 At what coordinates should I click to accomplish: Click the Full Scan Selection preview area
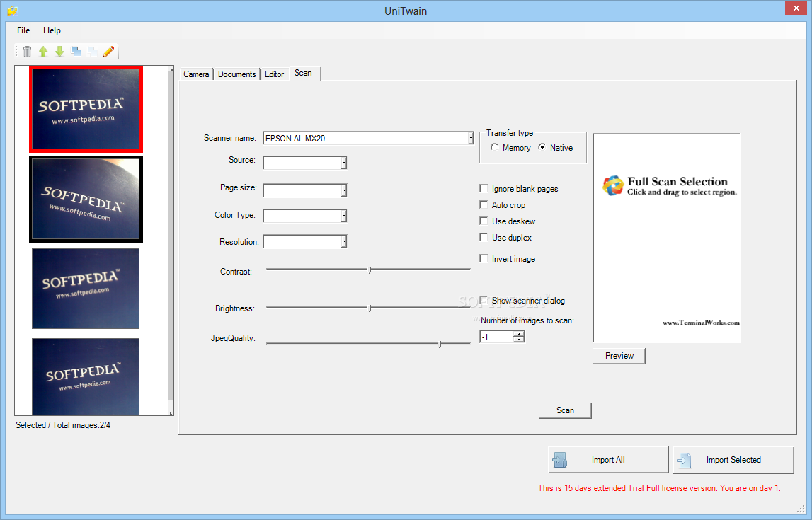666,238
